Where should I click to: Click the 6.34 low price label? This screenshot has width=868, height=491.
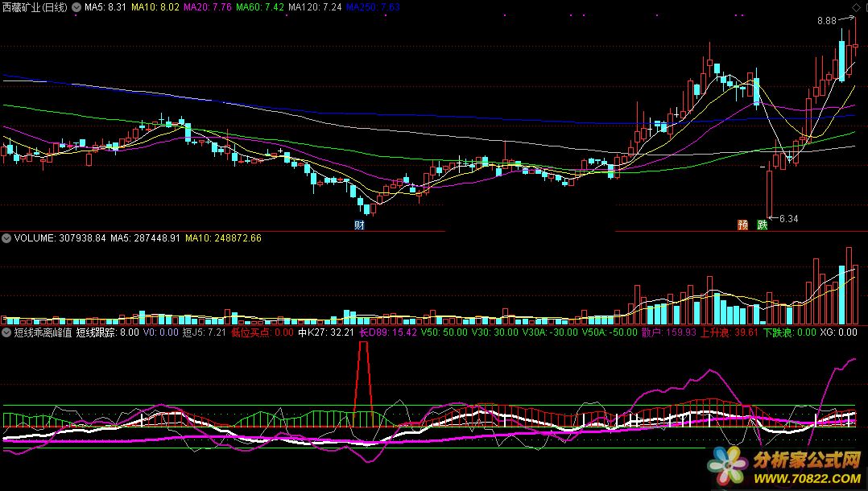(x=789, y=219)
